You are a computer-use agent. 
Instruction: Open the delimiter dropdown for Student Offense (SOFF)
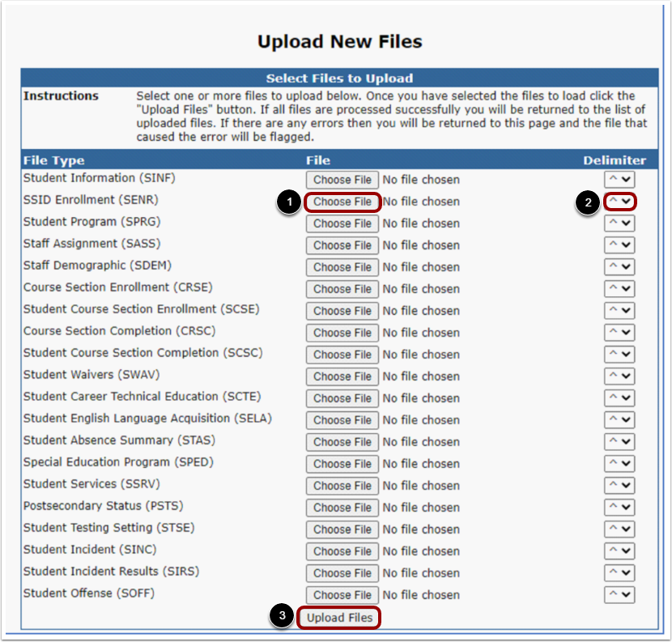coord(619,594)
